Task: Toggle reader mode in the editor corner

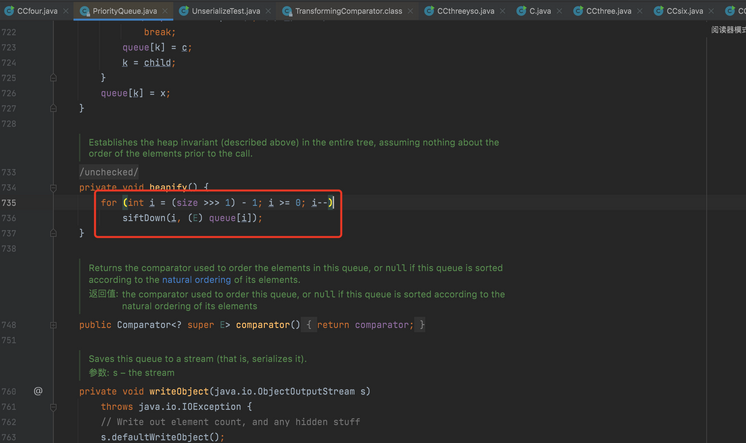Action: [728, 30]
